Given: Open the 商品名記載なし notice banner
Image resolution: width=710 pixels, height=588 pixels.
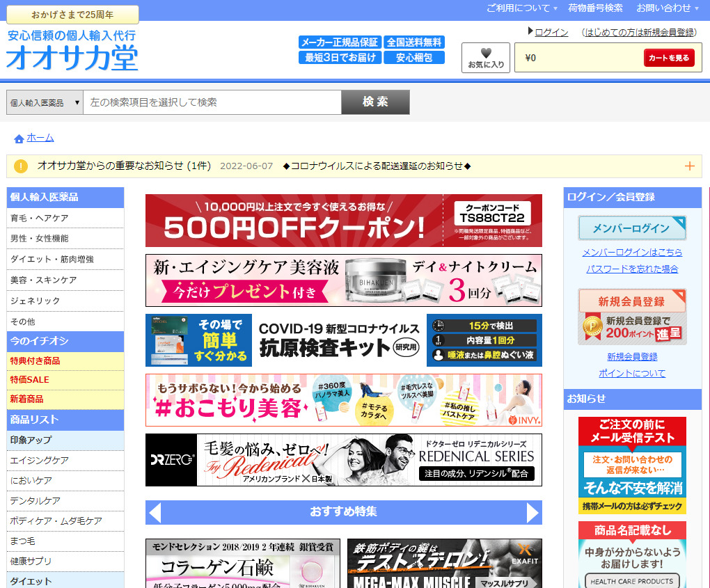Looking at the screenshot, I should tap(632, 555).
